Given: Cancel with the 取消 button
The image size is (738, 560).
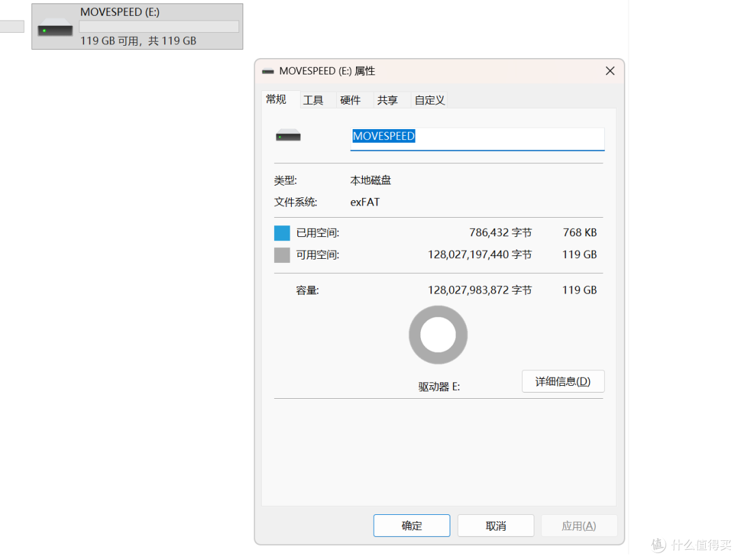Looking at the screenshot, I should click(495, 526).
